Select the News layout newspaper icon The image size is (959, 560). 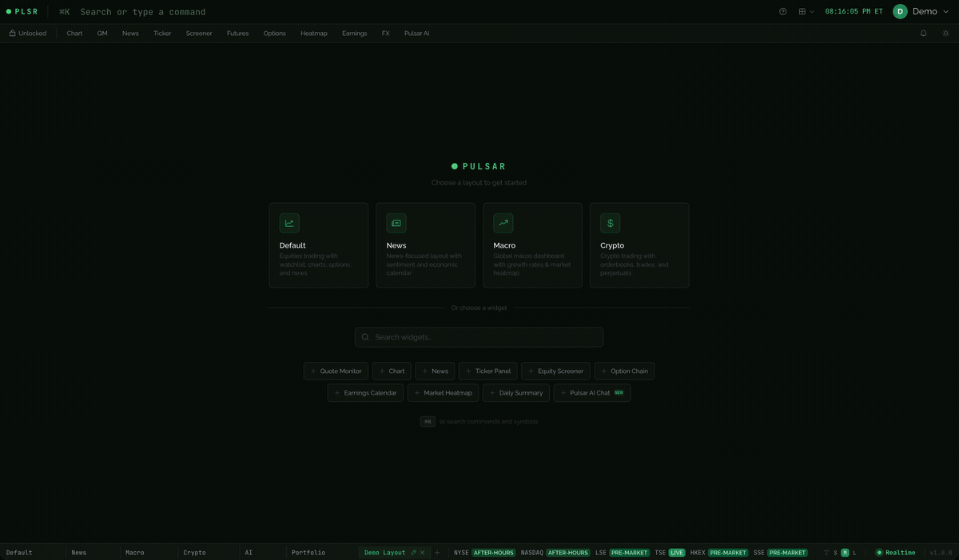pyautogui.click(x=396, y=223)
